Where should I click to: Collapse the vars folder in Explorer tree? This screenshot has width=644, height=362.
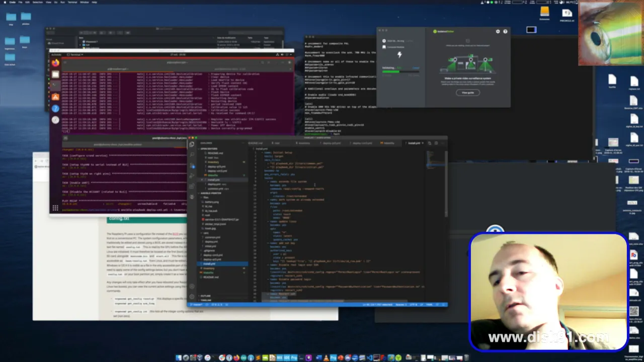coord(206,233)
